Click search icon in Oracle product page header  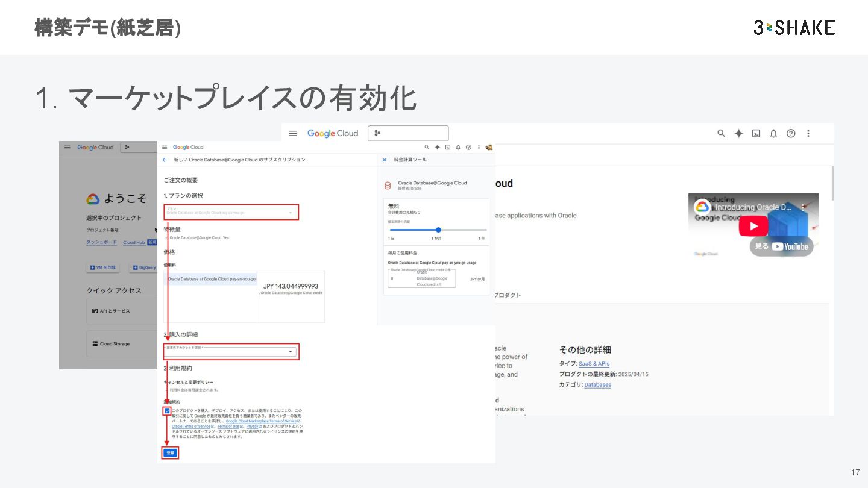[721, 133]
